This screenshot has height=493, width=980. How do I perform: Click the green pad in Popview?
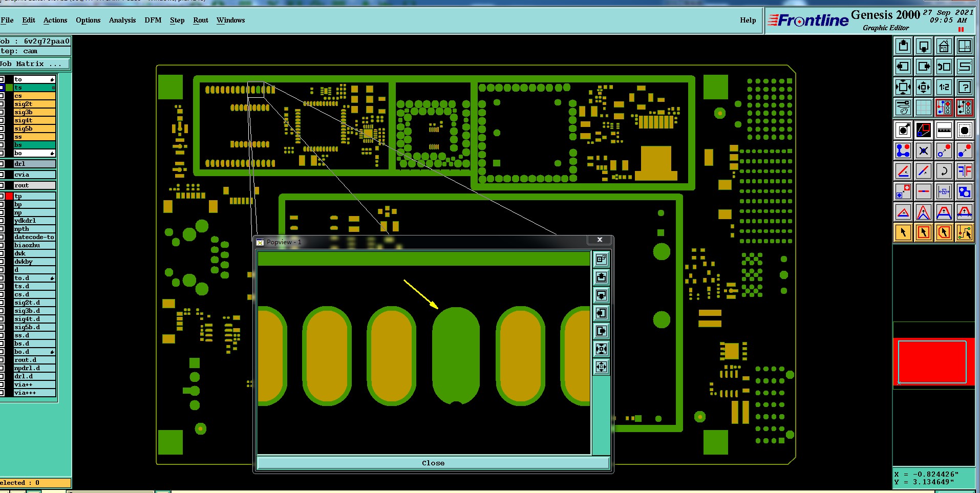coord(456,356)
